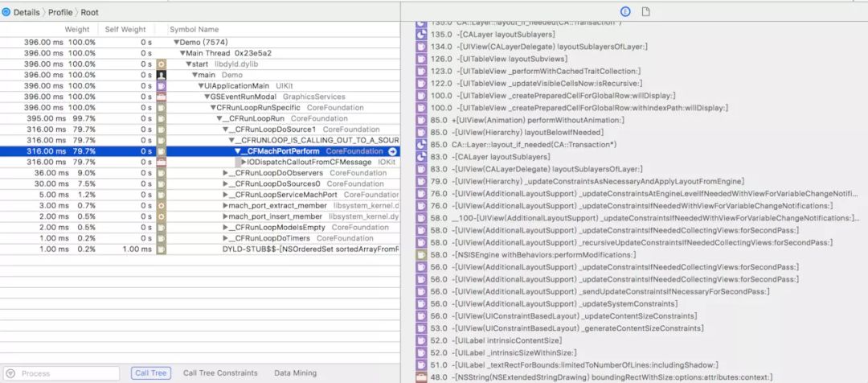Viewport: 868px width, 383px height.
Task: Click the icon next to 83.0 -[CALayer layoutSublayers]
Action: coord(420,157)
